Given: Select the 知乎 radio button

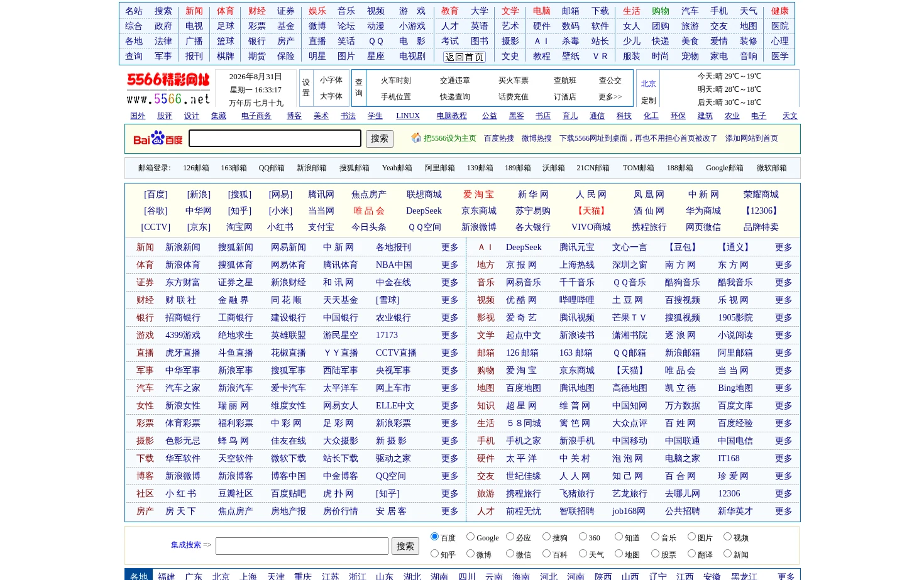Looking at the screenshot, I should tap(434, 554).
